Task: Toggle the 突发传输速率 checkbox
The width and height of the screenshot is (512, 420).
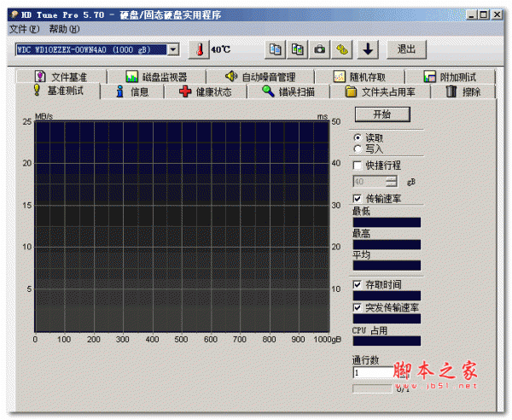Action: (x=358, y=307)
